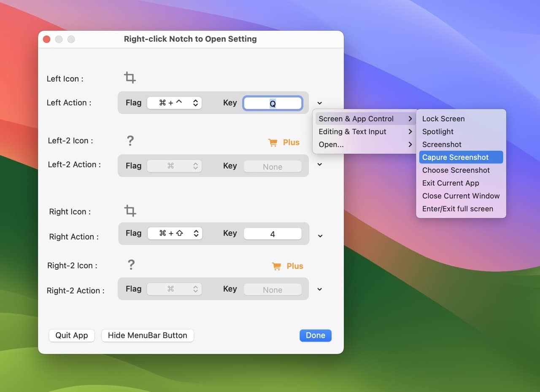Click the window title text
540x392 pixels.
coord(190,39)
